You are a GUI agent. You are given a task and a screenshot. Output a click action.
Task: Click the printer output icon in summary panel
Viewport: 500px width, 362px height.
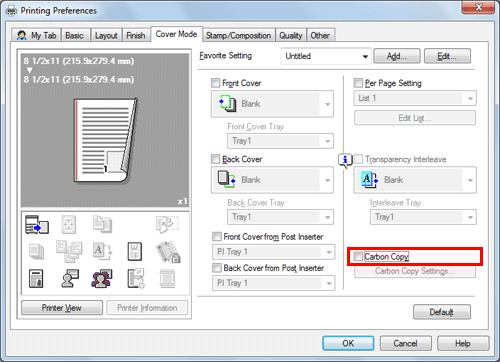click(37, 224)
